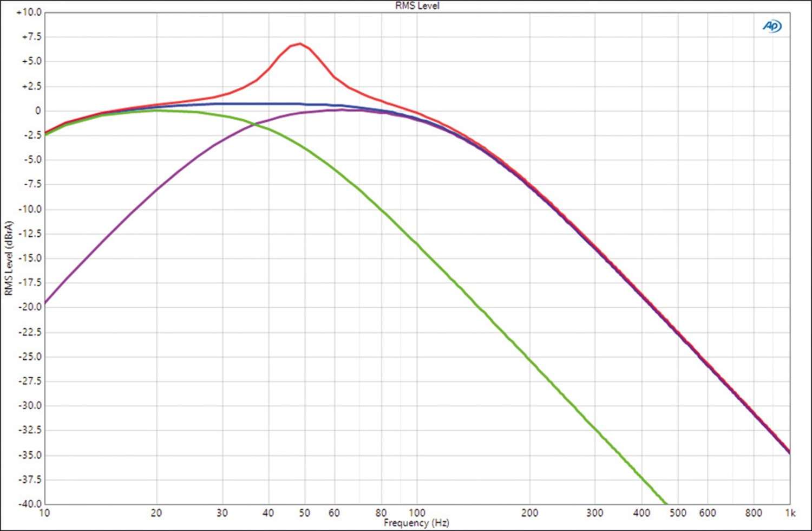Viewport: 812px width, 531px height.
Task: Click the +5.0 y-axis value
Action: [31, 61]
